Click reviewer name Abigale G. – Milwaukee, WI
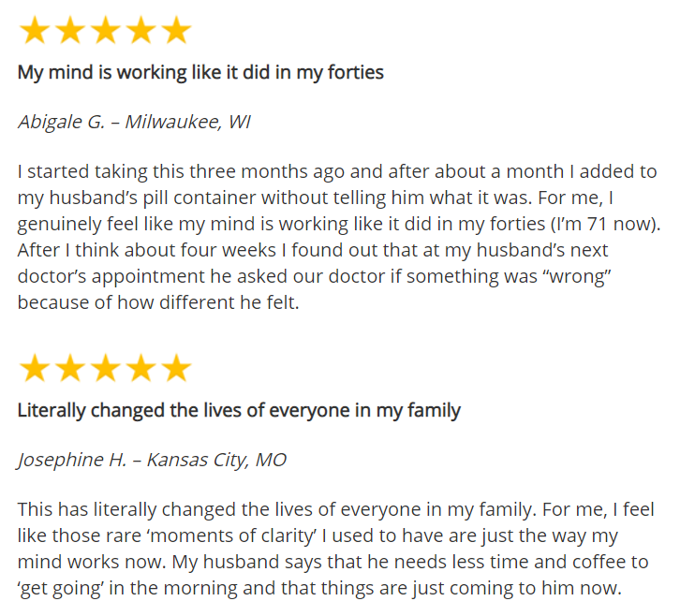Image resolution: width=680 pixels, height=616 pixels. click(x=134, y=123)
